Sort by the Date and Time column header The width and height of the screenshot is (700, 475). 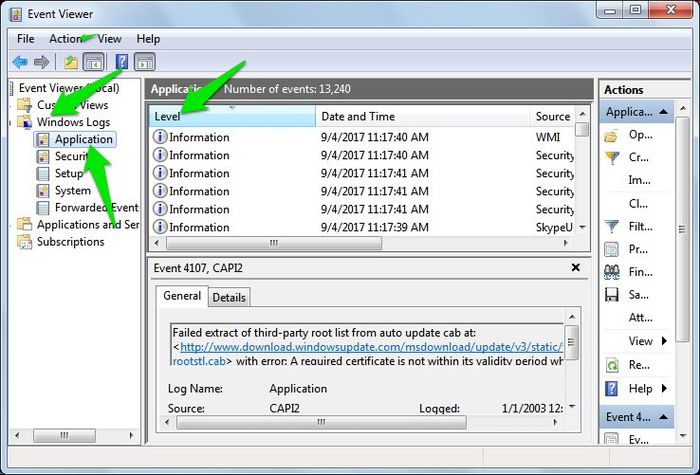(x=422, y=117)
